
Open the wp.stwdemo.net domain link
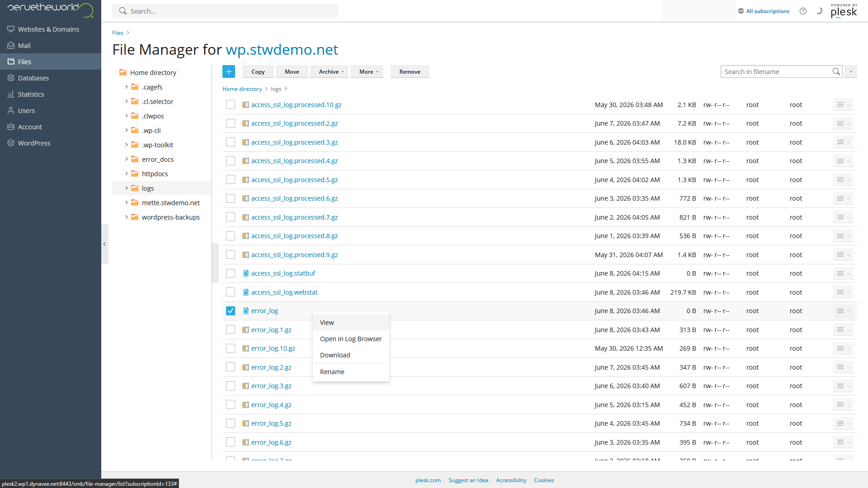(x=282, y=49)
